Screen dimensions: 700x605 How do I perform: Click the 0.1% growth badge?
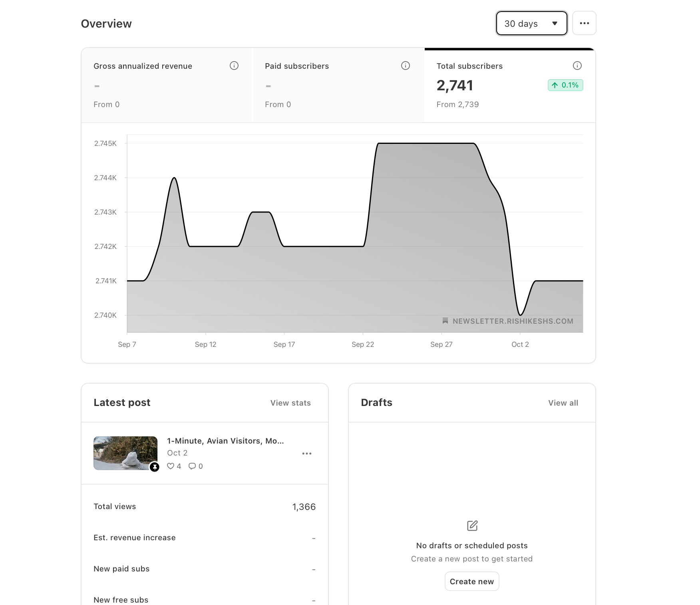click(565, 85)
